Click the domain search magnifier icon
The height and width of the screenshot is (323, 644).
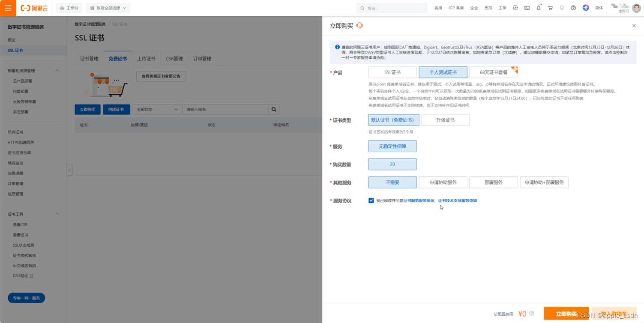[x=274, y=109]
